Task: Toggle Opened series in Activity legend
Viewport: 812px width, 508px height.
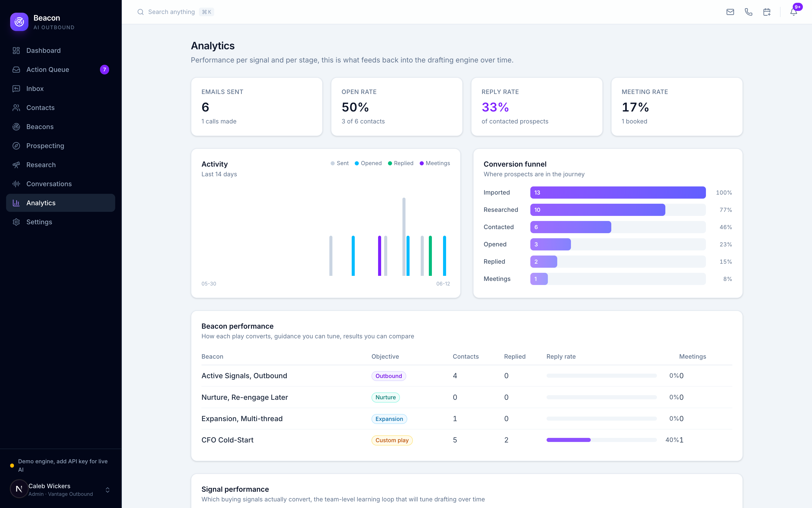Action: (368, 163)
